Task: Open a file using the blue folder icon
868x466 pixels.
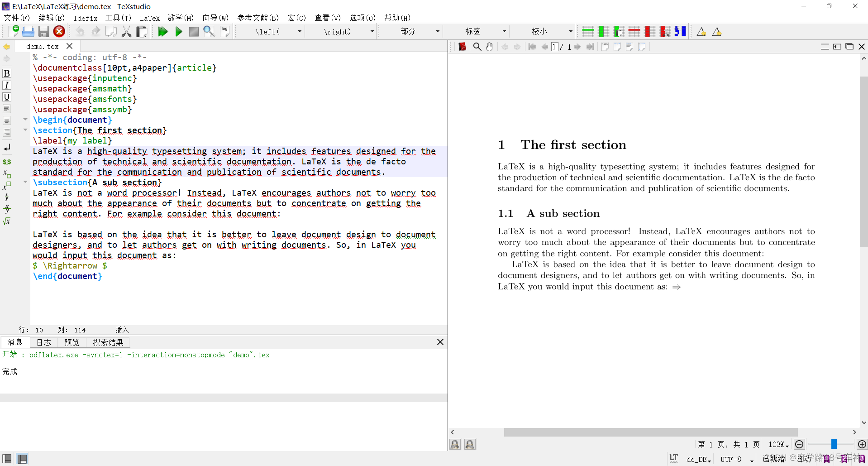Action: pyautogui.click(x=28, y=31)
